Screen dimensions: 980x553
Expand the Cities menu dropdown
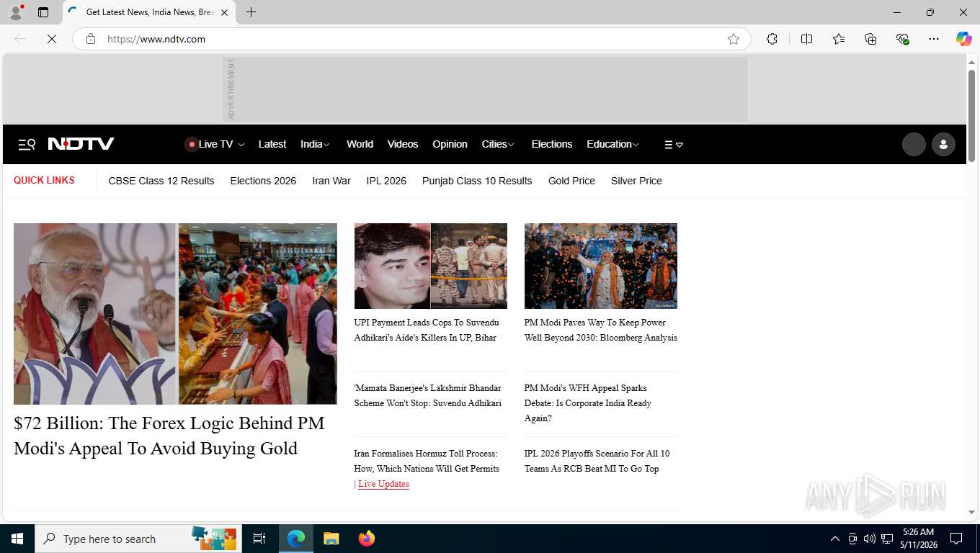click(x=498, y=145)
